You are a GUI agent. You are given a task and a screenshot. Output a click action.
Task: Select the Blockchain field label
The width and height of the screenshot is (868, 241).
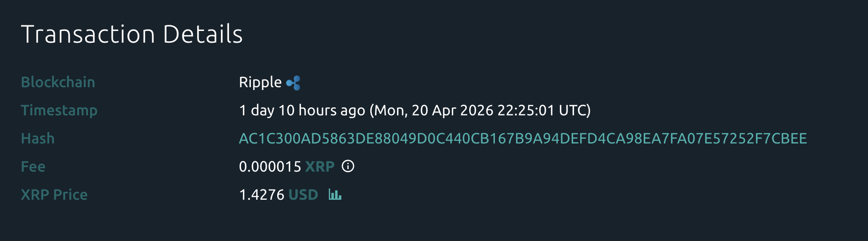58,83
